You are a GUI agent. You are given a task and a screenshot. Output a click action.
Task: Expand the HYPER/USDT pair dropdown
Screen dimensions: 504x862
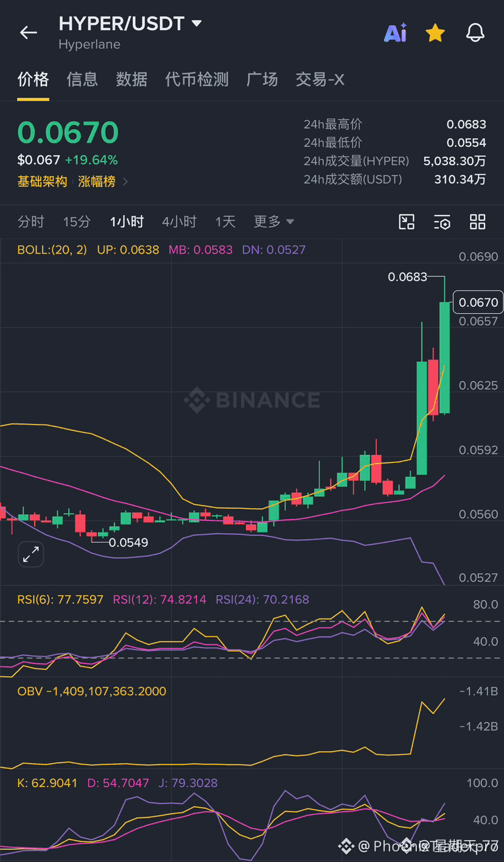[x=197, y=24]
